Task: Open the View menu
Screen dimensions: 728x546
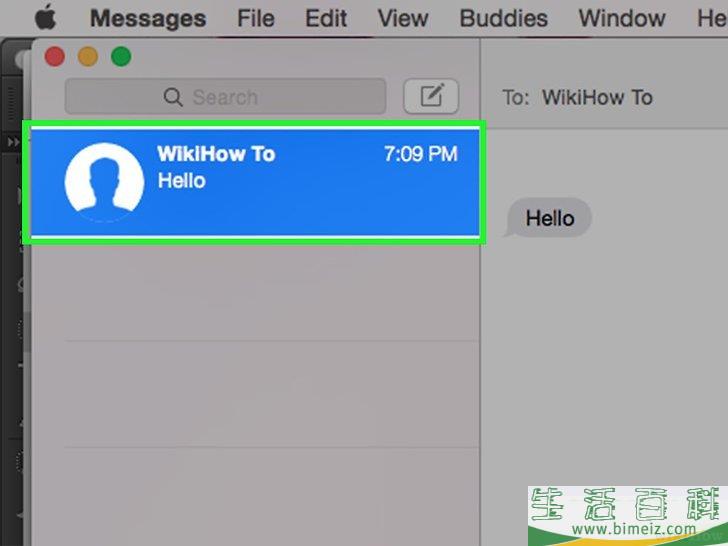Action: click(x=403, y=19)
